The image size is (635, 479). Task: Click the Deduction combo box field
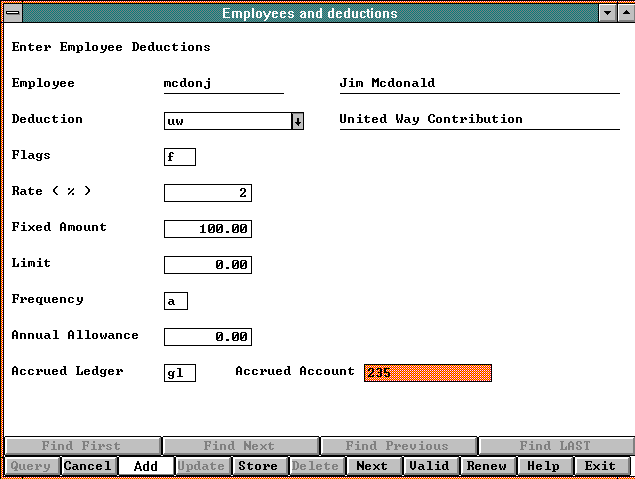[x=227, y=121]
